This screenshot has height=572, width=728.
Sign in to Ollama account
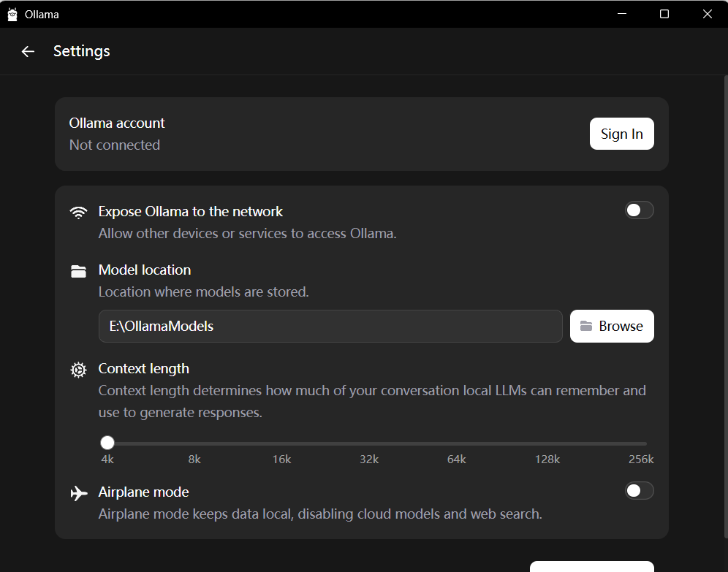coord(622,134)
